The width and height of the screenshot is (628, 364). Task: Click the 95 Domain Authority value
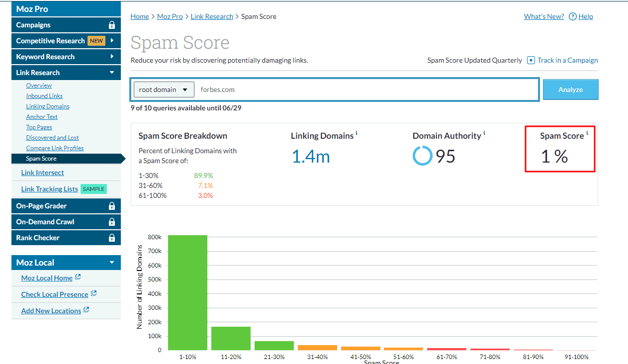[x=446, y=157]
